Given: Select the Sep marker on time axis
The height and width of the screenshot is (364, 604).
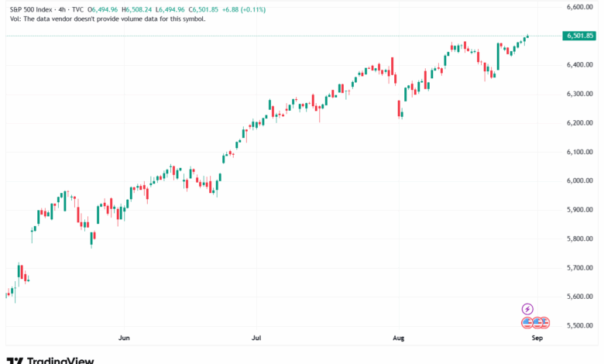Looking at the screenshot, I should click(x=535, y=338).
